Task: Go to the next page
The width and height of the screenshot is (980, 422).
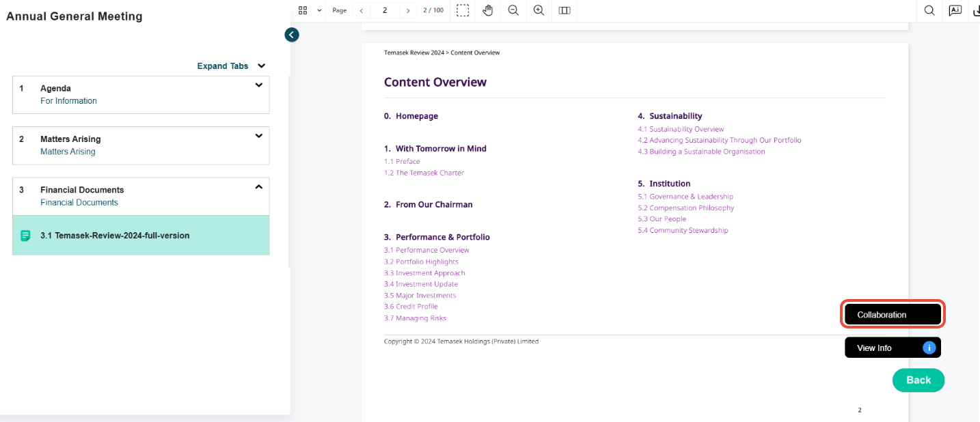Action: (408, 10)
